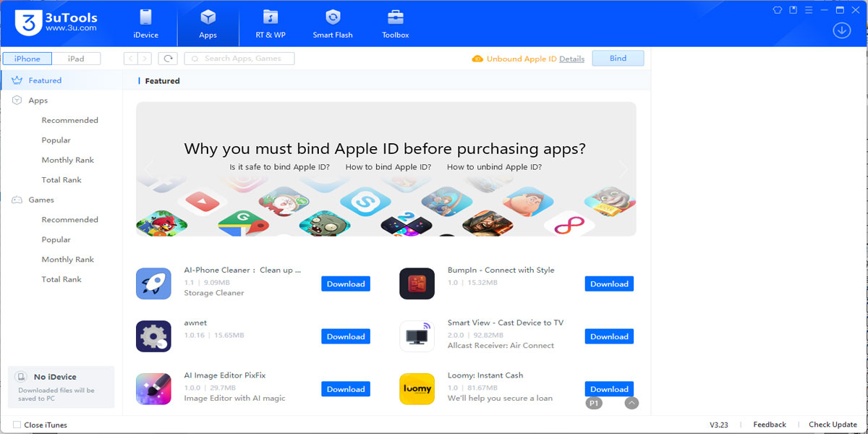
Task: Refresh the app store page
Action: [x=168, y=59]
